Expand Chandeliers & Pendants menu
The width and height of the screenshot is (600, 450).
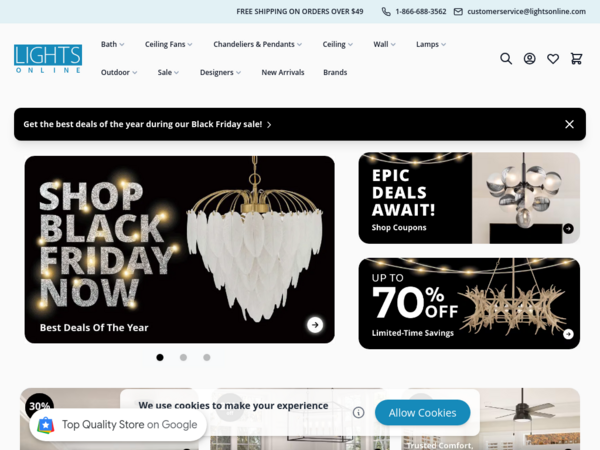258,44
